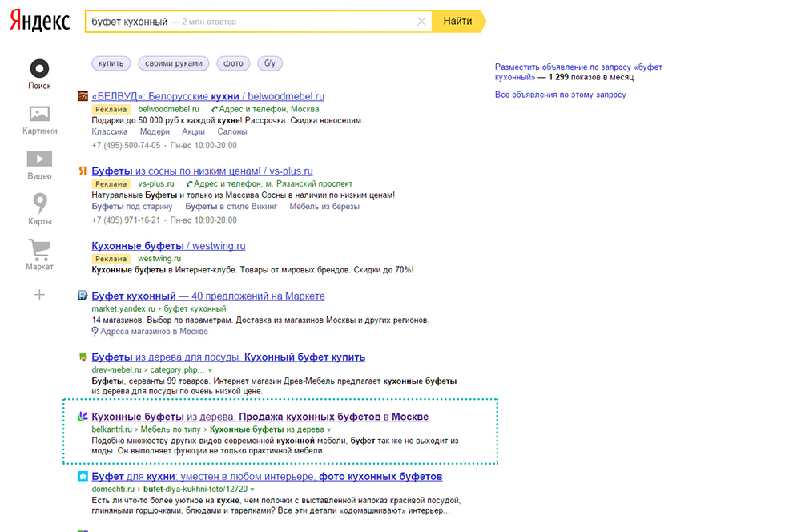Open the Буфеты в стиле Викинг sitelink
801x532 pixels.
tap(231, 207)
